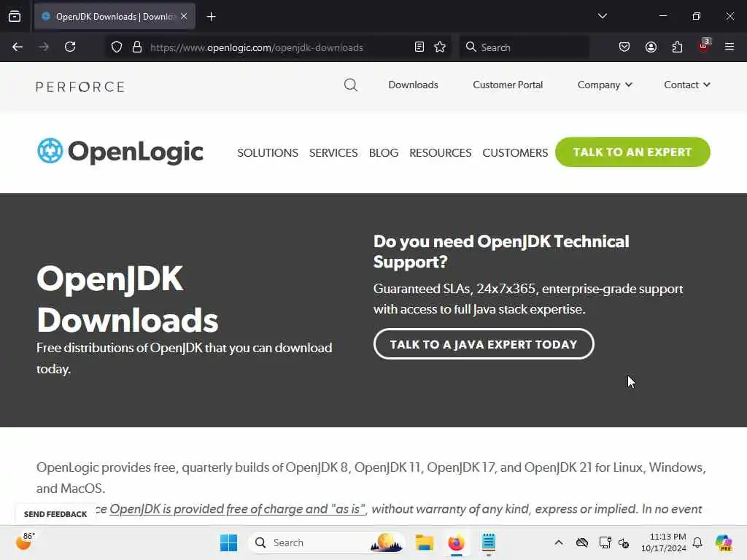This screenshot has width=747, height=560.
Task: Expand the Company dropdown
Action: 605,85
